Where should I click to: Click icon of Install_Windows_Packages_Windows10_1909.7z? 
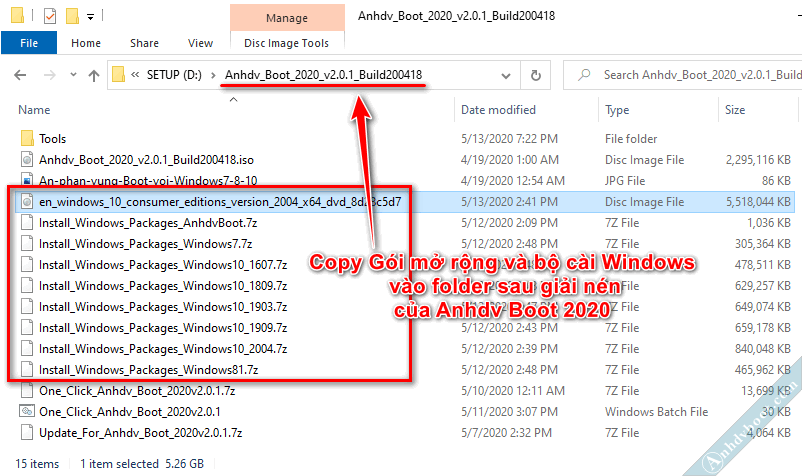27,327
